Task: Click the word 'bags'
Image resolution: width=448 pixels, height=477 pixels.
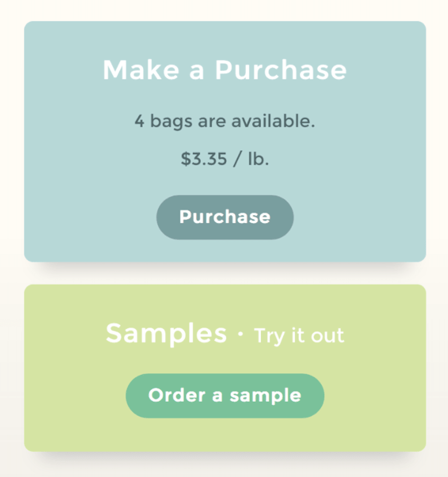Action: tap(171, 122)
